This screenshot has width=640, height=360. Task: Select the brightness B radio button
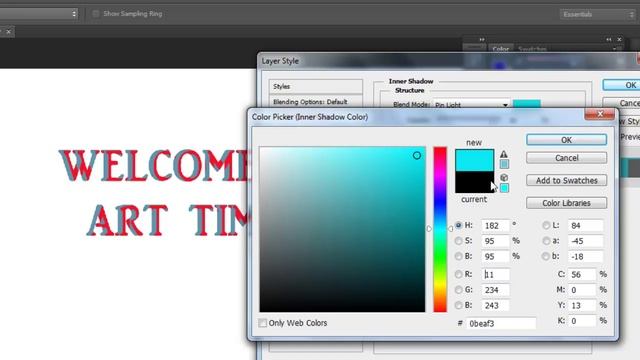click(x=458, y=256)
